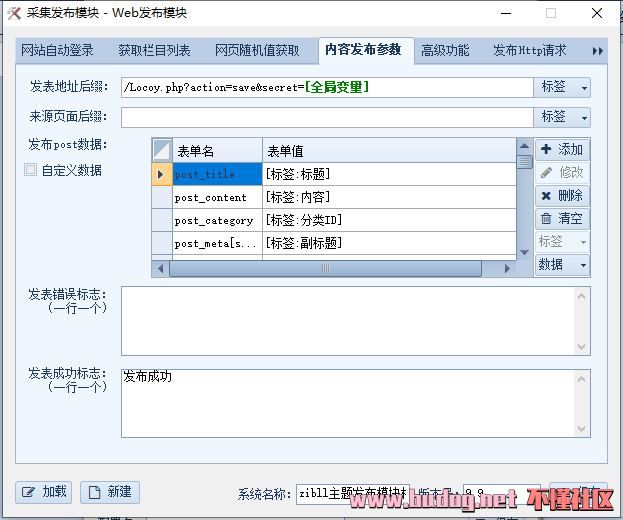
Task: Open the 标签 dropdown beside 来源页面后缀
Action: click(x=562, y=117)
